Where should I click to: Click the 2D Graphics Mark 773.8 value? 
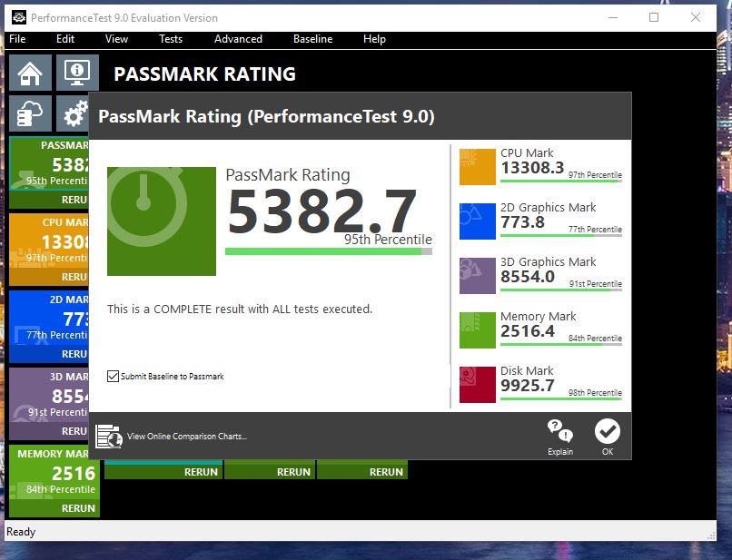click(x=522, y=222)
